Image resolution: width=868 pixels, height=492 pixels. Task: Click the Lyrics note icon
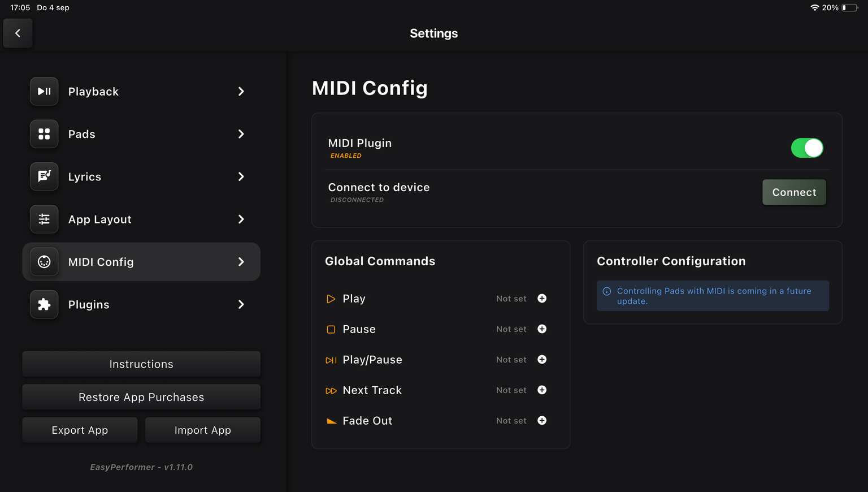coord(44,176)
